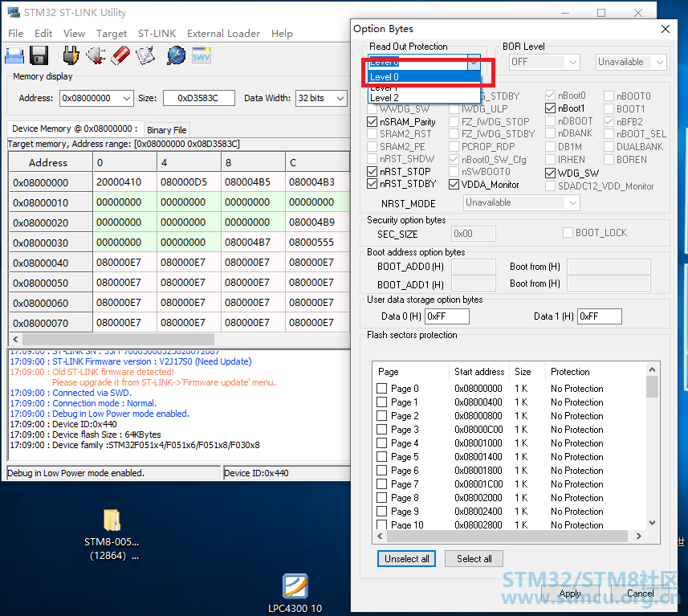Click the Cancel button
688x616 pixels.
point(640,594)
